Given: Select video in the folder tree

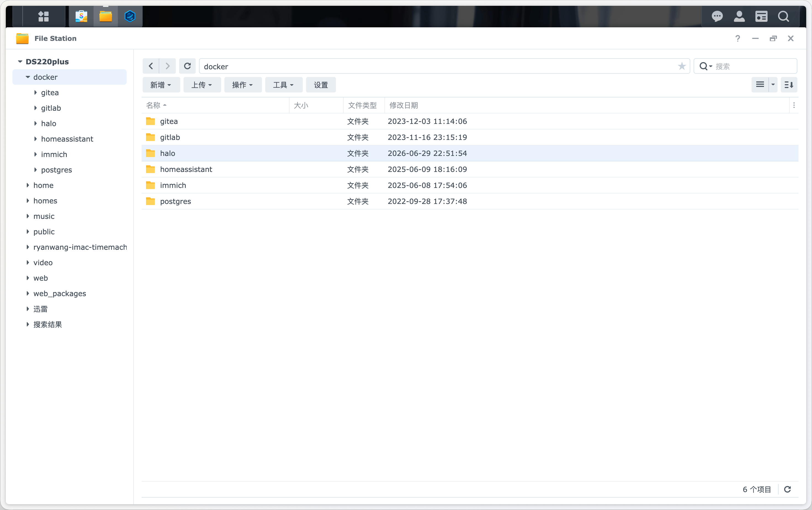Looking at the screenshot, I should tap(43, 262).
